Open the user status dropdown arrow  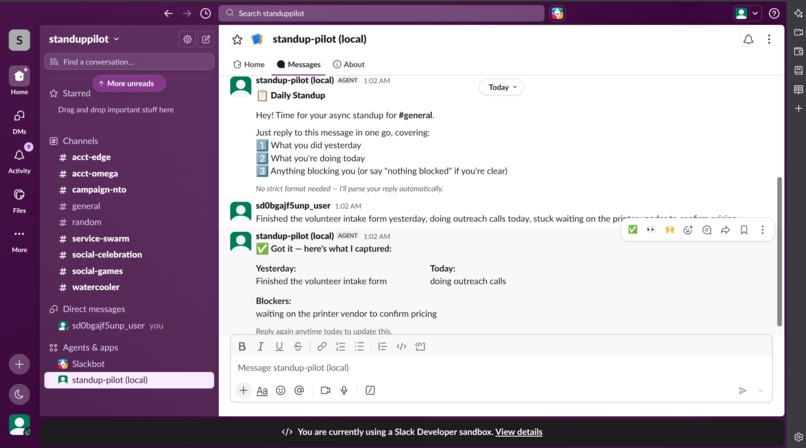[x=755, y=13]
